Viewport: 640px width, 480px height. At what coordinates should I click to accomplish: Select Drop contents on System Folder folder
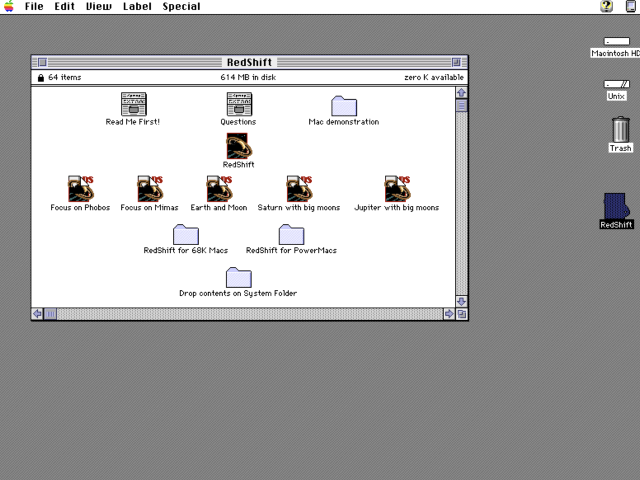tap(239, 277)
